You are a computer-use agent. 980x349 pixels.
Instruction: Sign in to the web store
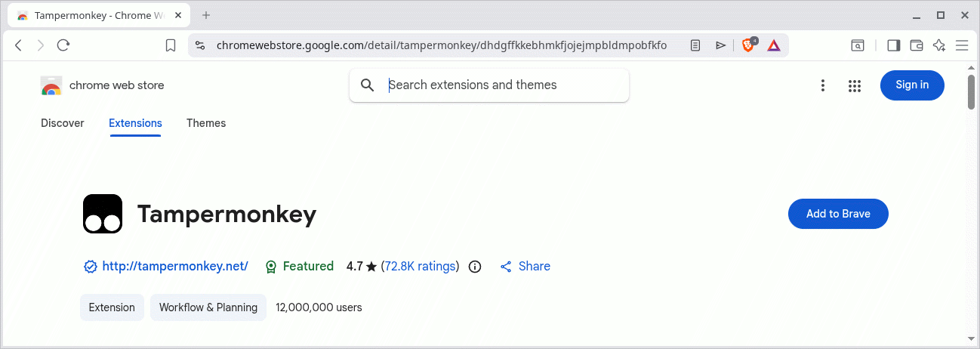point(912,85)
